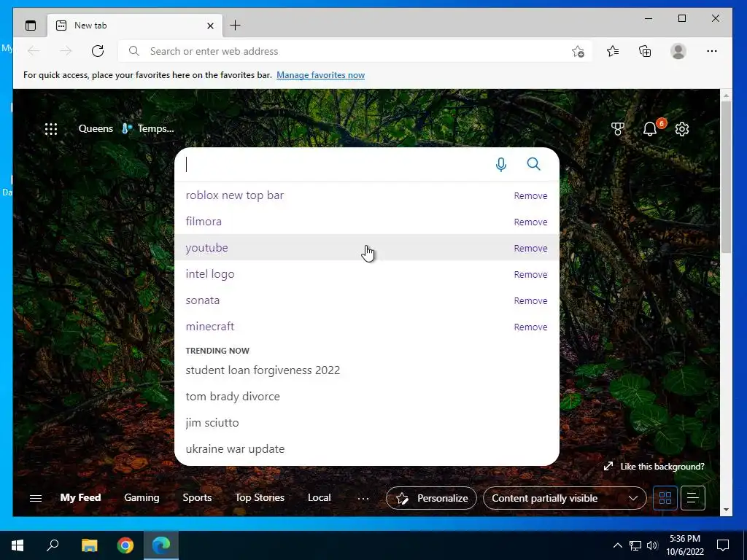747x560 pixels.
Task: Click the Personalize button
Action: pyautogui.click(x=431, y=498)
